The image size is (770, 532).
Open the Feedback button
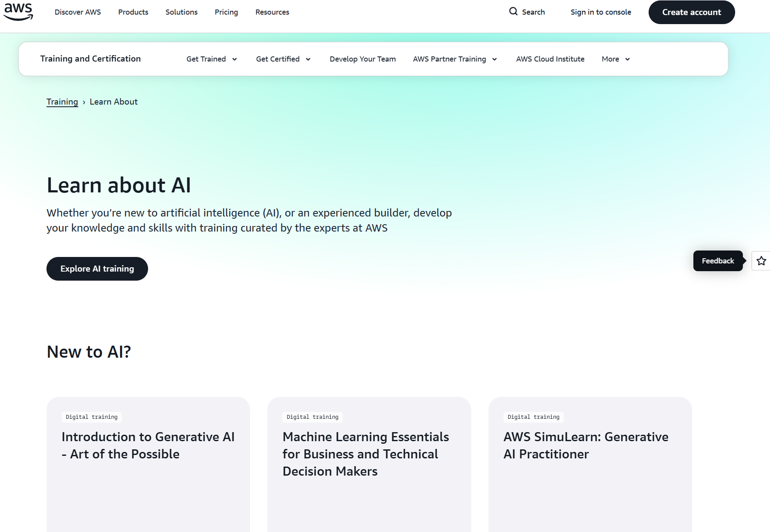click(717, 261)
